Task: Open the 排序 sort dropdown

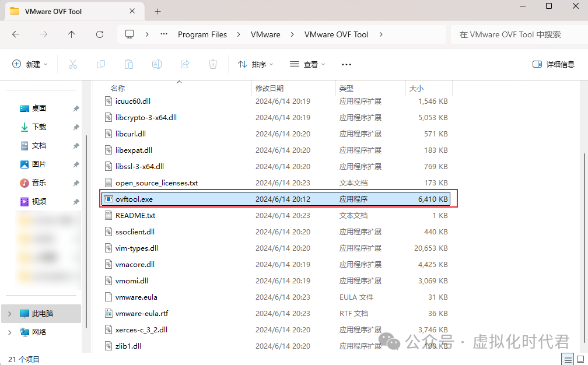Action: [256, 65]
